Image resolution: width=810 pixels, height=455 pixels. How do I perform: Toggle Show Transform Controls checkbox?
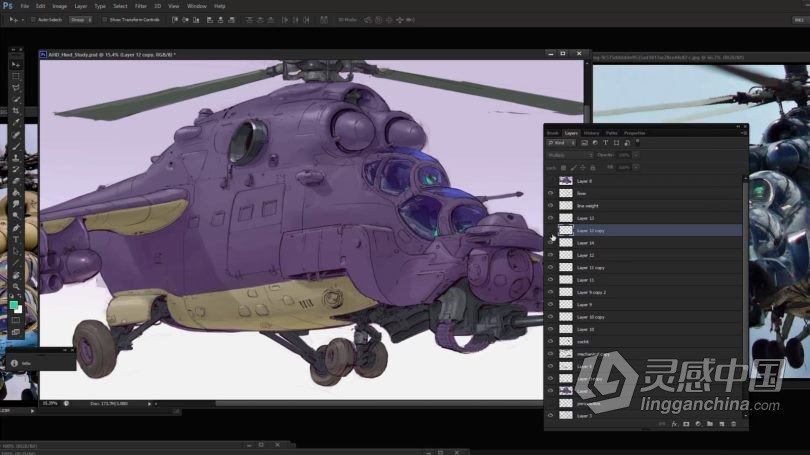click(x=104, y=20)
